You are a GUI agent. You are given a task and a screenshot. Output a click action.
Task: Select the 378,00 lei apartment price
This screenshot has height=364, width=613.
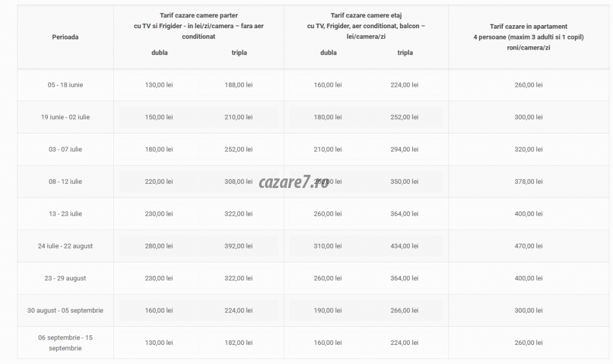point(529,181)
